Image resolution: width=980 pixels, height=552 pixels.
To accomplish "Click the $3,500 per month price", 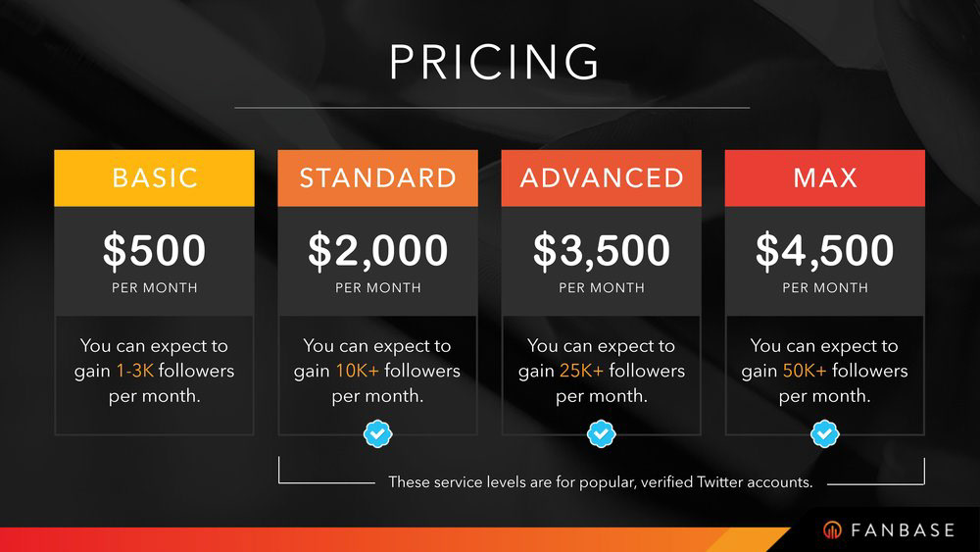I will tap(602, 262).
